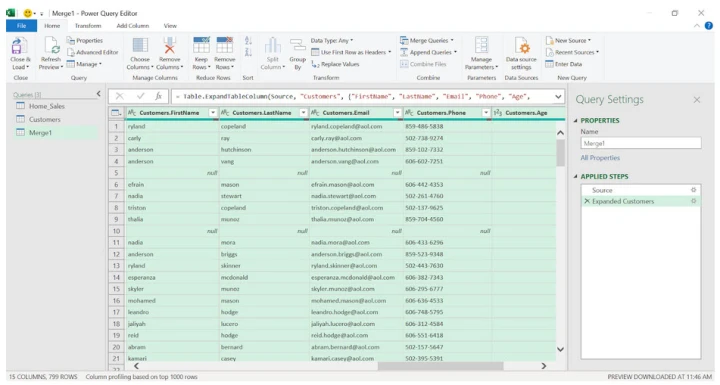Open the Merge Queries dropdown
This screenshot has height=385, width=720.
[x=427, y=40]
